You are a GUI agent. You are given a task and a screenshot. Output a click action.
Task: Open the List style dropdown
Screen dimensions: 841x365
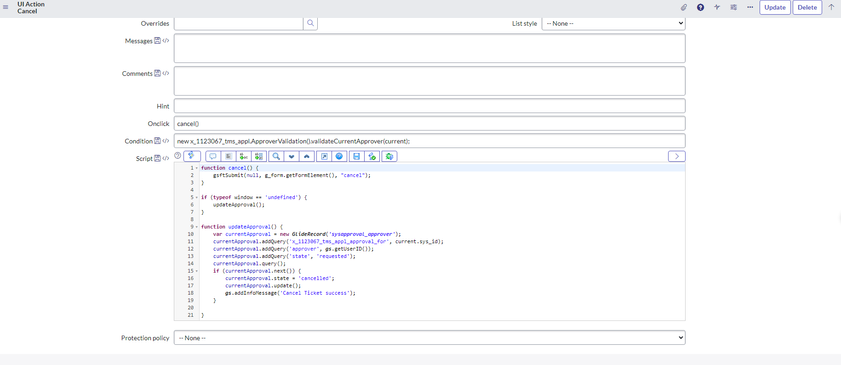614,23
